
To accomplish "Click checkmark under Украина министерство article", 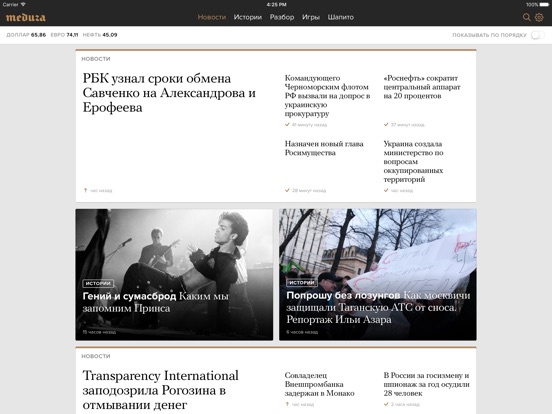I will [386, 190].
